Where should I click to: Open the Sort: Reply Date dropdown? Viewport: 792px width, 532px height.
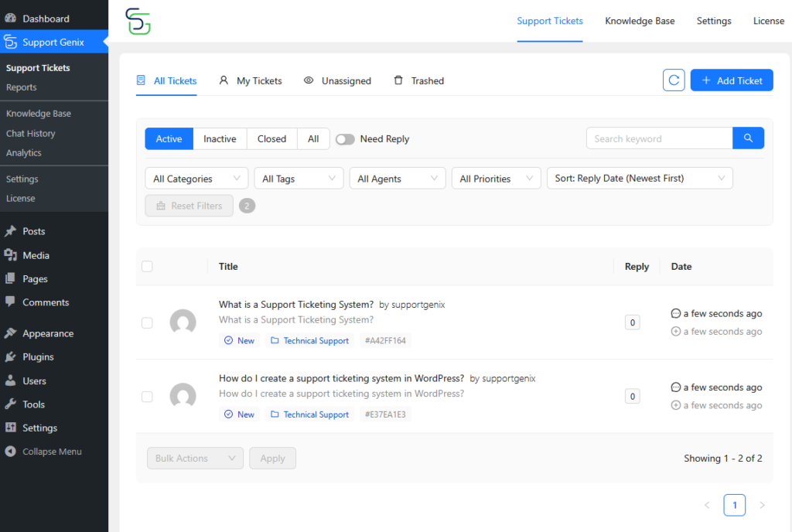point(639,178)
